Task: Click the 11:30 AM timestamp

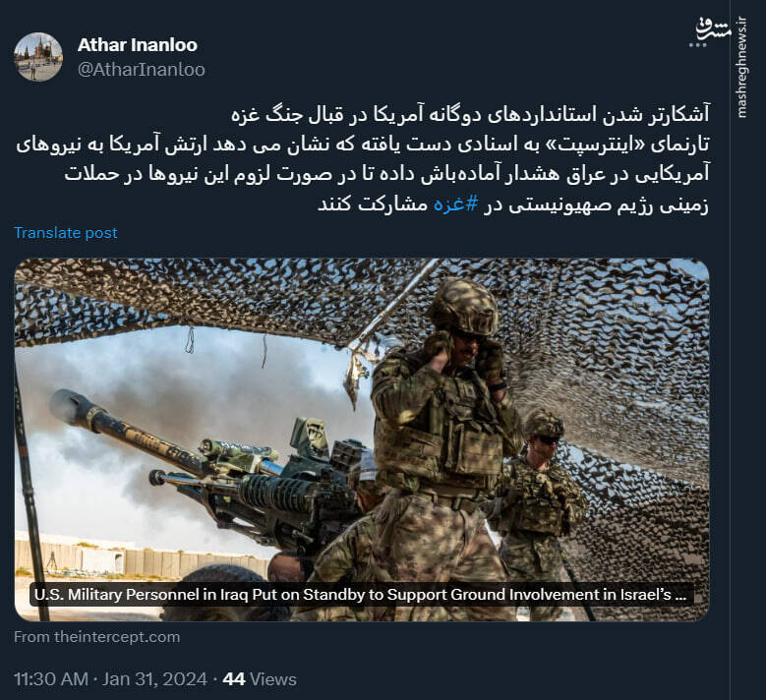Action: [51, 679]
